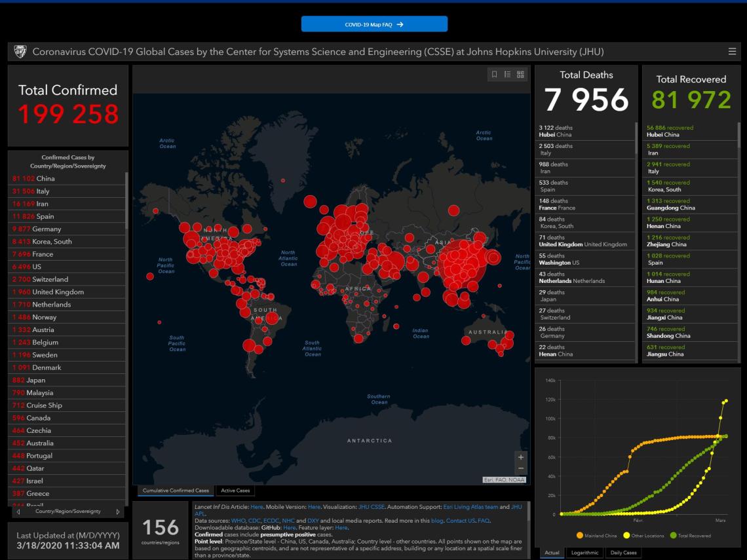The width and height of the screenshot is (747, 560).
Task: Select the Daily Cases chart tab
Action: [623, 553]
